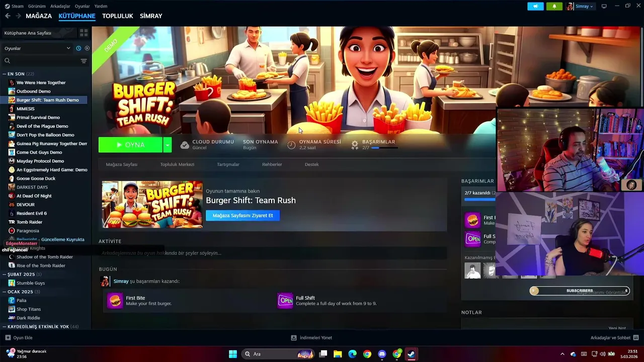Open advanced filter settings icon
Screen dimensions: 644x362
tap(84, 61)
